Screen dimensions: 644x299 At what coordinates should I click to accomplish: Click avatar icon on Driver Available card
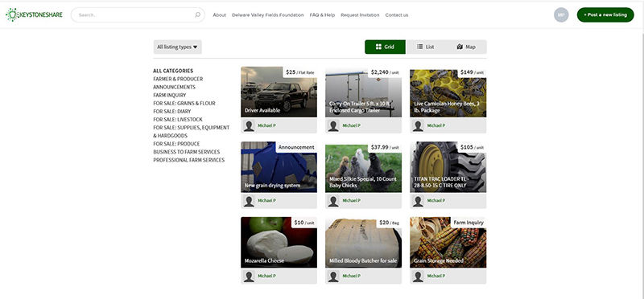tap(249, 126)
